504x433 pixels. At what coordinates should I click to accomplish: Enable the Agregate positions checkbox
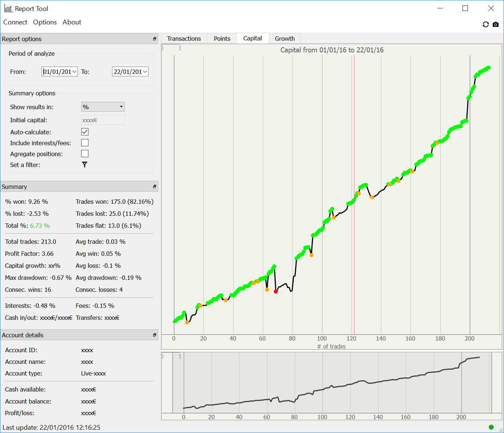(x=85, y=154)
